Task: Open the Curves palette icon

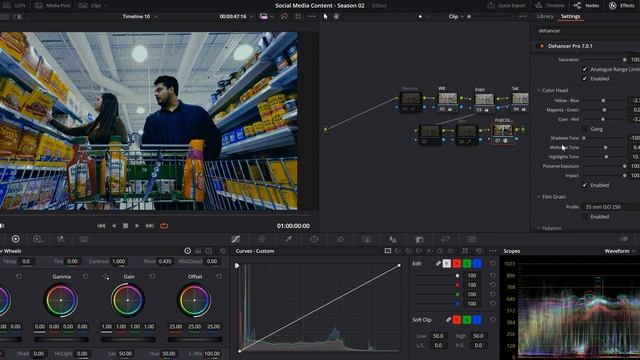Action: (236, 239)
